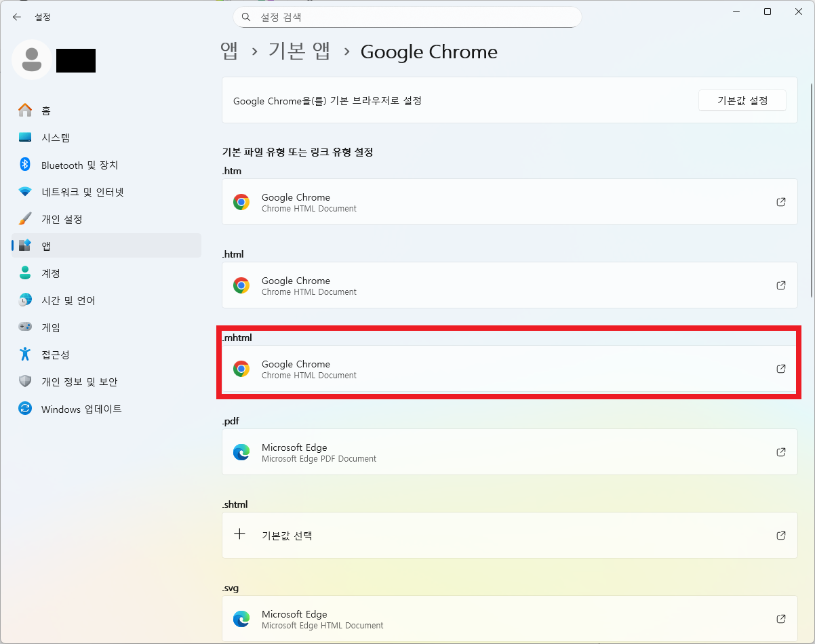
Task: Click the plus icon for .shtml
Action: (240, 534)
